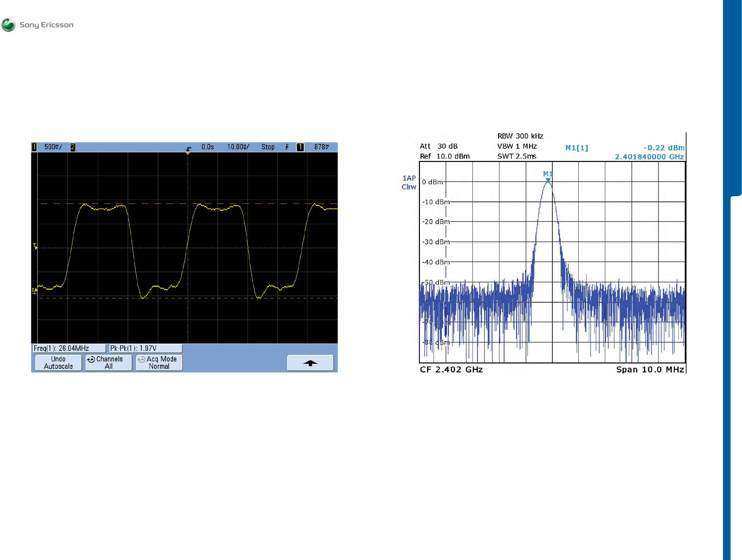Image resolution: width=742 pixels, height=560 pixels.
Task: Click the Sony Ericsson logo globe
Action: point(8,25)
